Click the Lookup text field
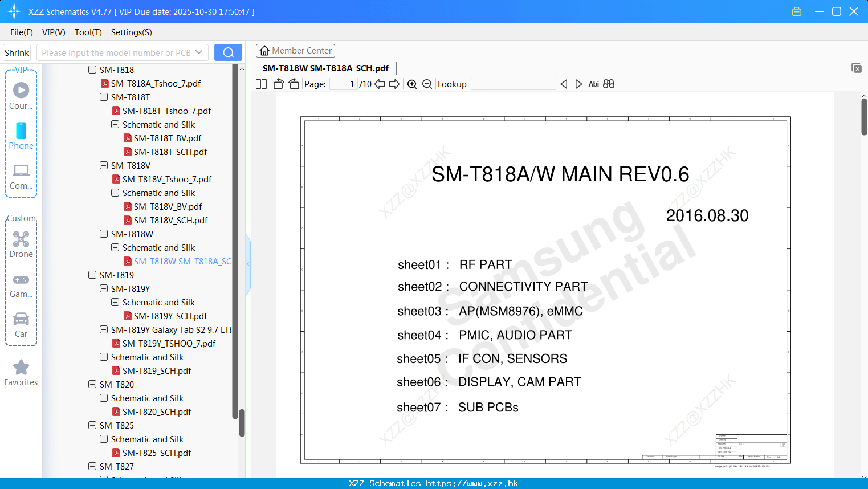This screenshot has height=489, width=868. click(514, 84)
